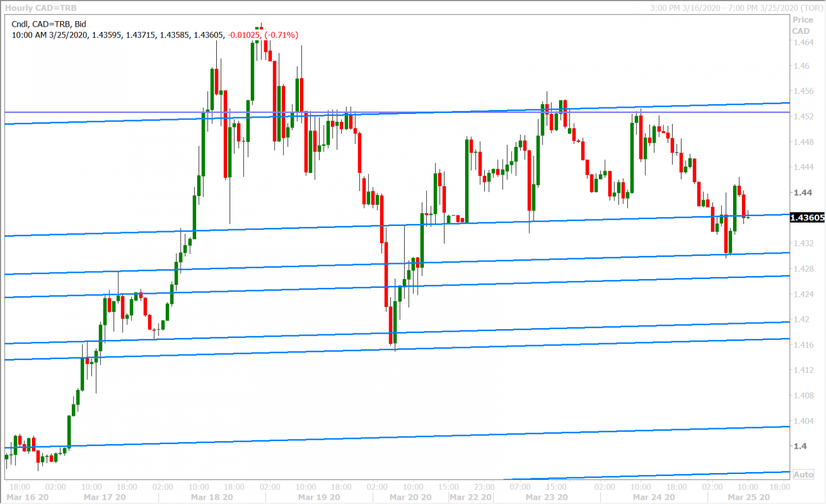Select the Cndl, CAD=TRB, Bid legend
This screenshot has width=826, height=504.
click(49, 24)
